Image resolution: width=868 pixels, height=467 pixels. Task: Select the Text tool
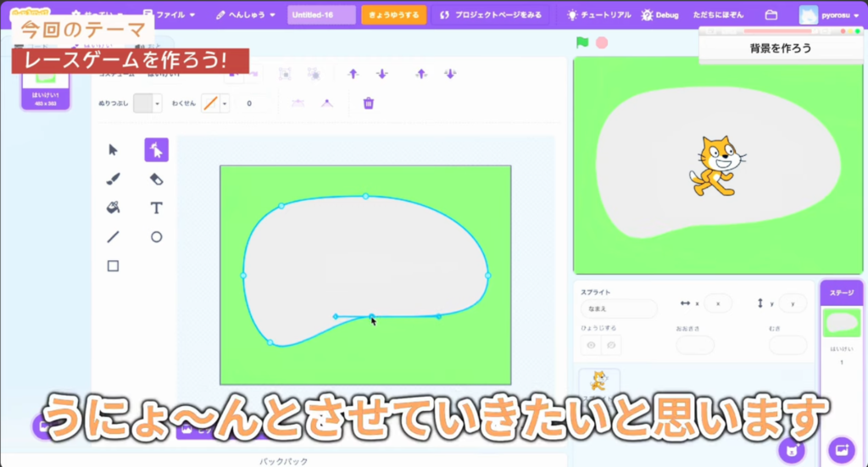pyautogui.click(x=156, y=208)
